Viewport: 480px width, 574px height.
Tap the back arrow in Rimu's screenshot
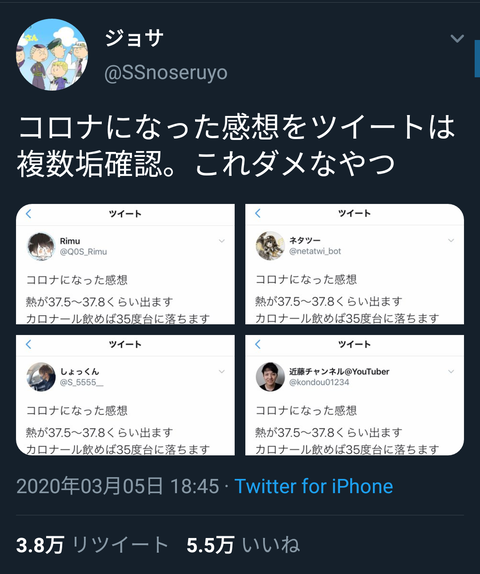pyautogui.click(x=29, y=214)
